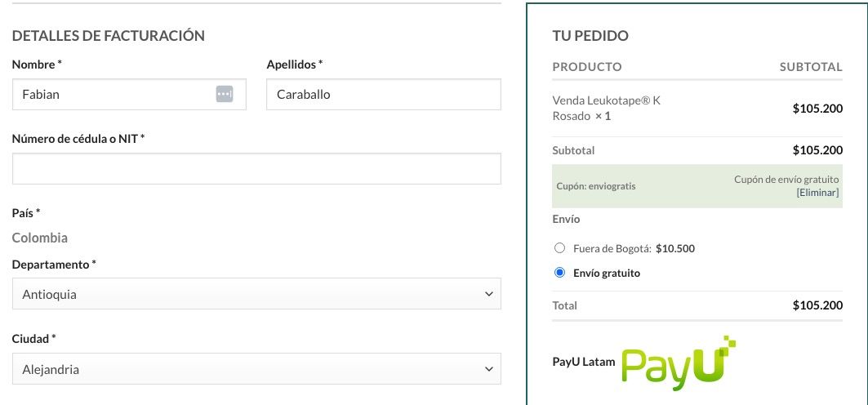Open the autofill icon in Nombre field
Viewport: 868px width, 405px height.
click(225, 94)
